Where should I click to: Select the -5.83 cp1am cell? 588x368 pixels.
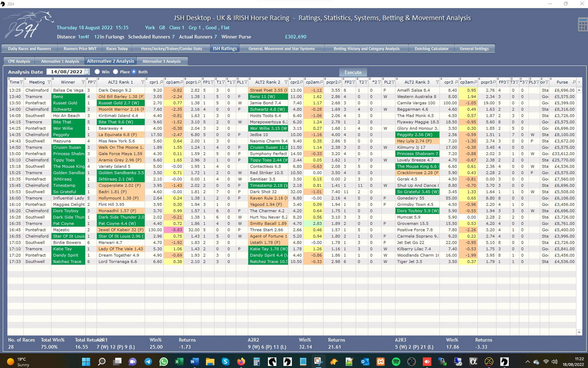(x=174, y=230)
